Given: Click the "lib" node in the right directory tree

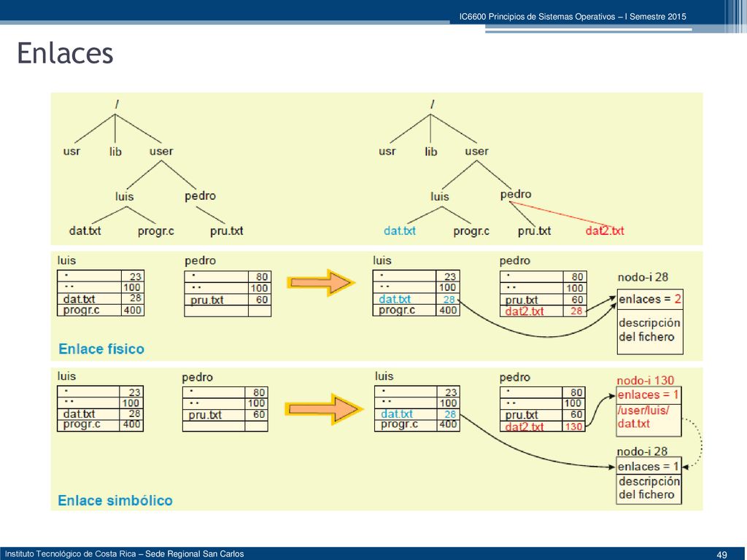Looking at the screenshot, I should (x=430, y=152).
